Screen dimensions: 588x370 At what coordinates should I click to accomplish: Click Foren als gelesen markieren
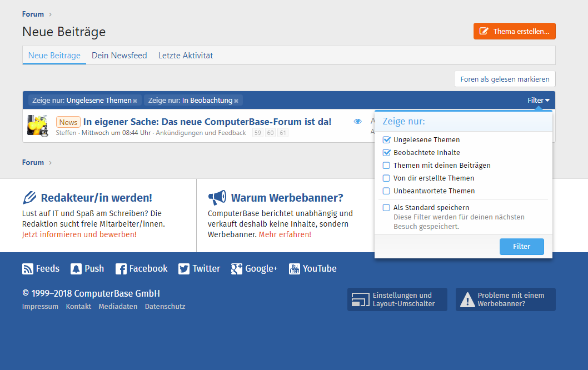tap(505, 79)
